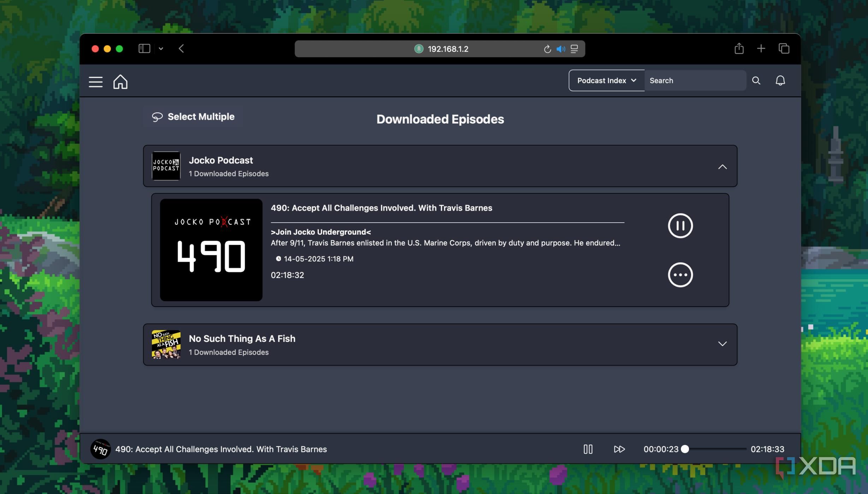Click Fish podcast's 1 Downloaded Episodes label
This screenshot has height=494, width=868.
point(228,353)
